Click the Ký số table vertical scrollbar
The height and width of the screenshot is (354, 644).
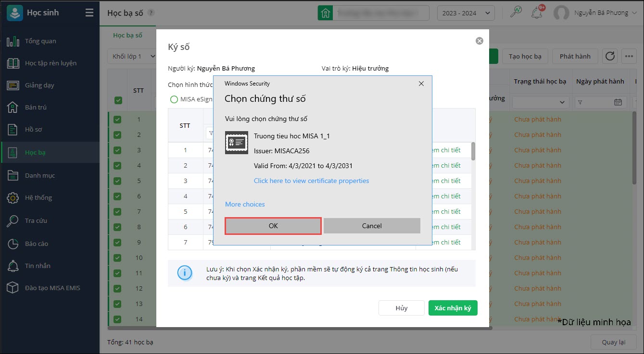point(473,151)
